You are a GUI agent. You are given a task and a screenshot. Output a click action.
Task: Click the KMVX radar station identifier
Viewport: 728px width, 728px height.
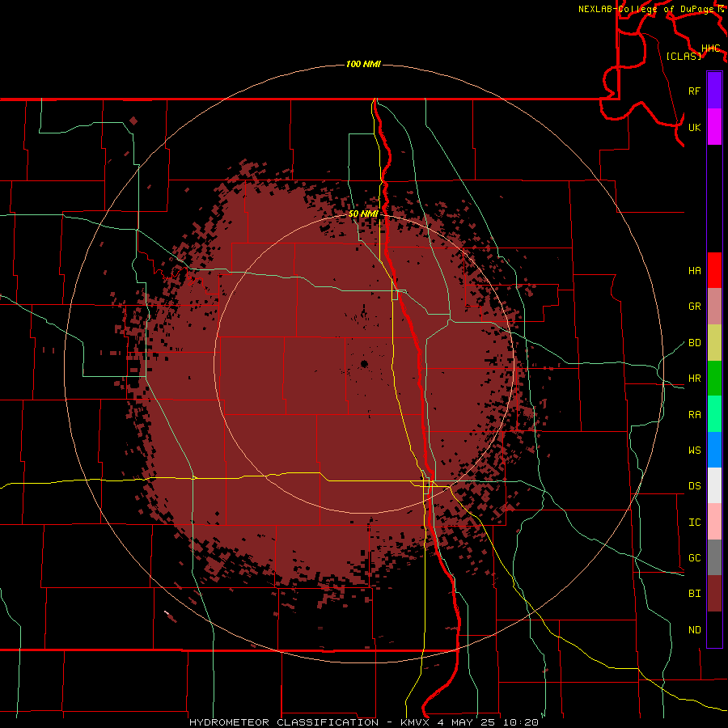coord(416,722)
